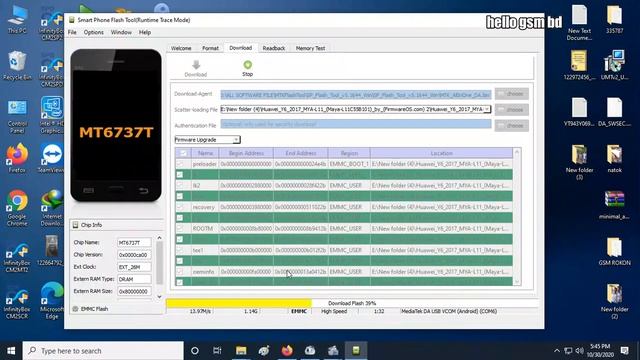
Task: Toggle the preloader row checkbox
Action: pyautogui.click(x=180, y=164)
